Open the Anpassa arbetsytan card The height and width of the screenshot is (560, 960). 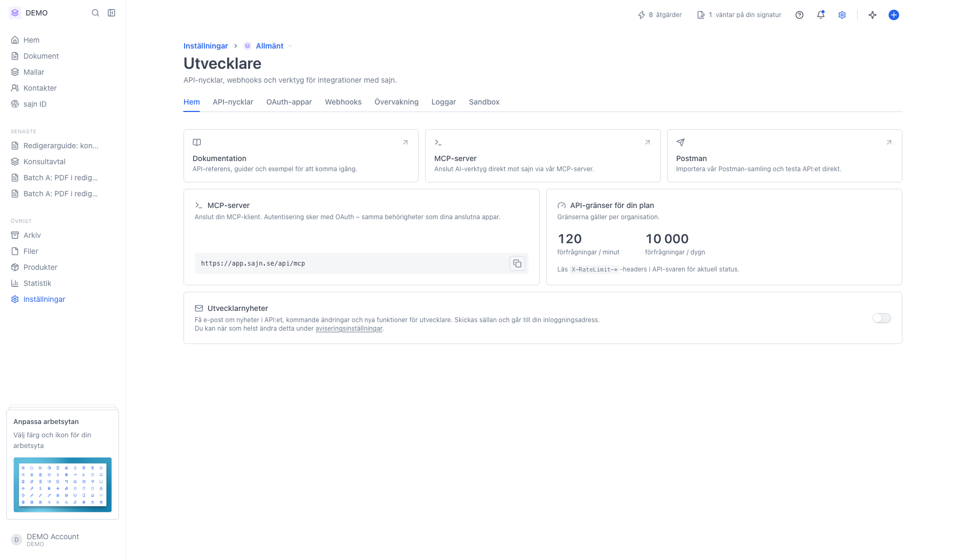pyautogui.click(x=62, y=465)
